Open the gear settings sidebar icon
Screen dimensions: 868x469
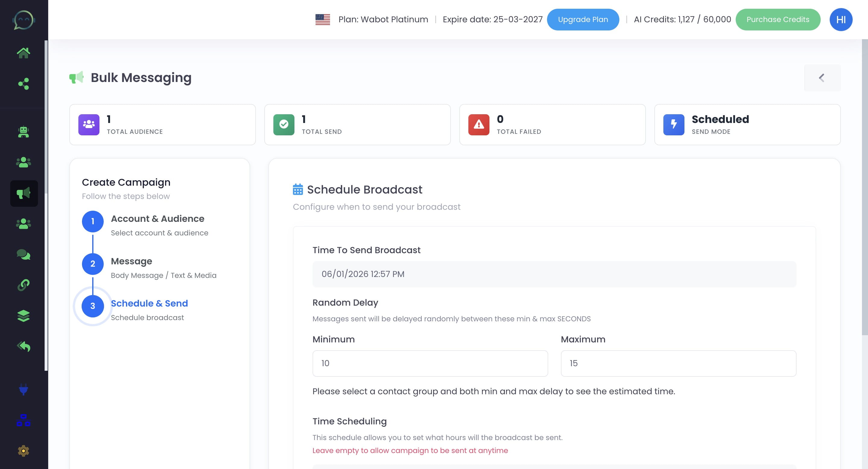click(23, 451)
